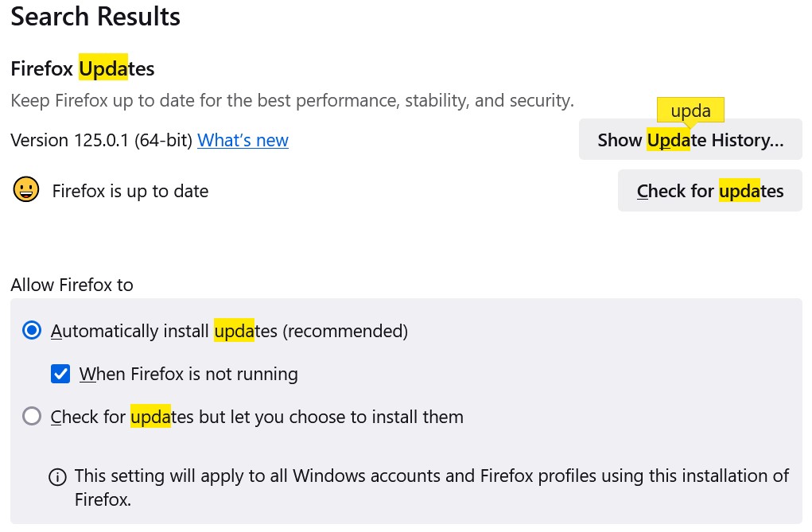The height and width of the screenshot is (532, 812).
Task: Click the Version 125.0.1 (64-bit) text
Action: (x=101, y=141)
